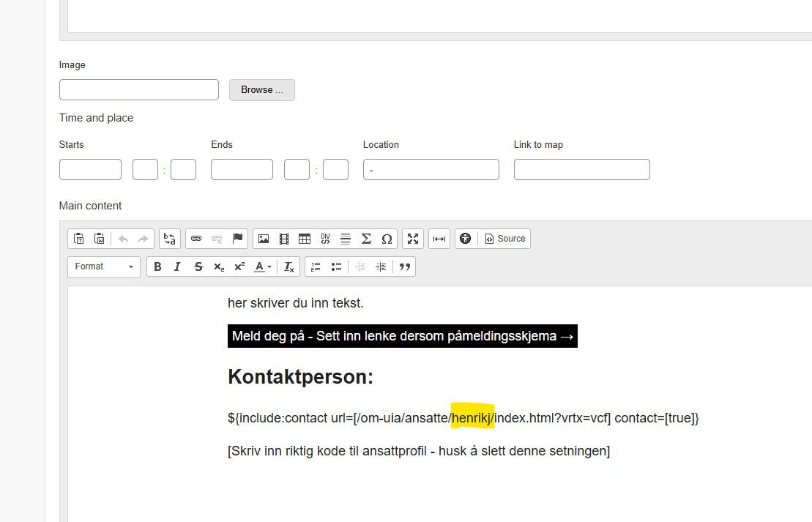Screen dimensions: 812x522
Task: Click the Ends minute field
Action: [335, 169]
